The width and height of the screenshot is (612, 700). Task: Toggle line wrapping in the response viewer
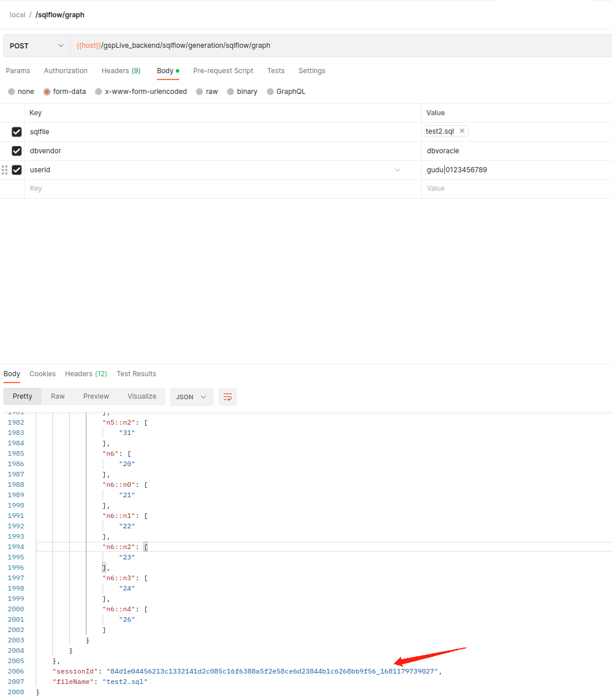[227, 397]
